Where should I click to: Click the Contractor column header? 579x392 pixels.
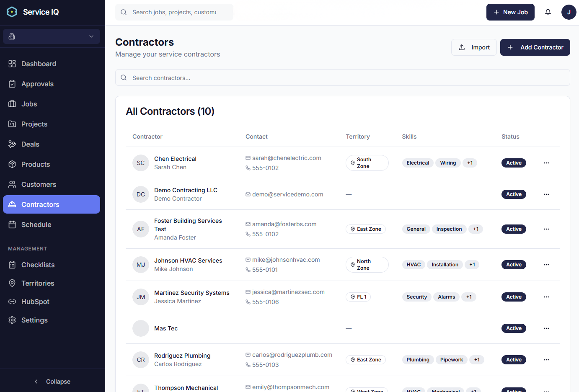point(147,137)
